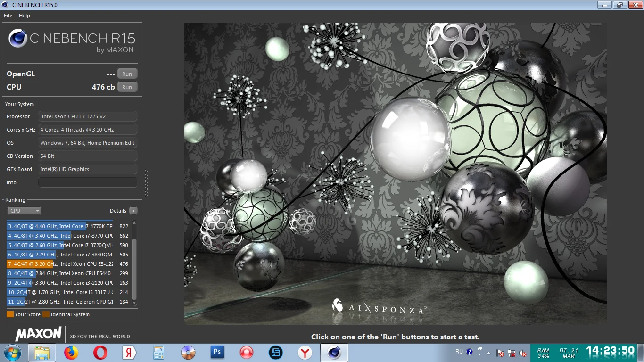The image size is (644, 362).
Task: Launch Yandex Browser from the taskbar
Action: [x=305, y=353]
